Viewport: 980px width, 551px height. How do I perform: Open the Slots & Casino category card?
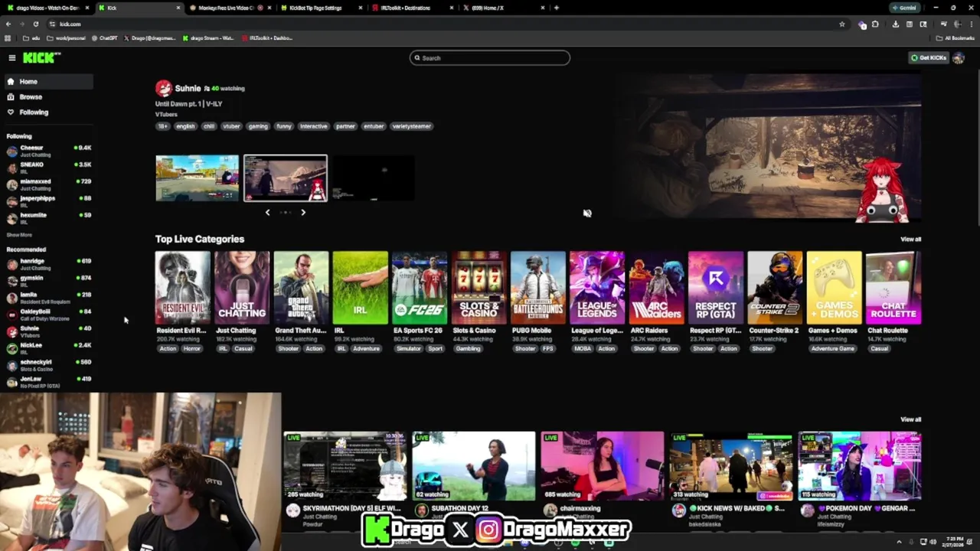(479, 288)
